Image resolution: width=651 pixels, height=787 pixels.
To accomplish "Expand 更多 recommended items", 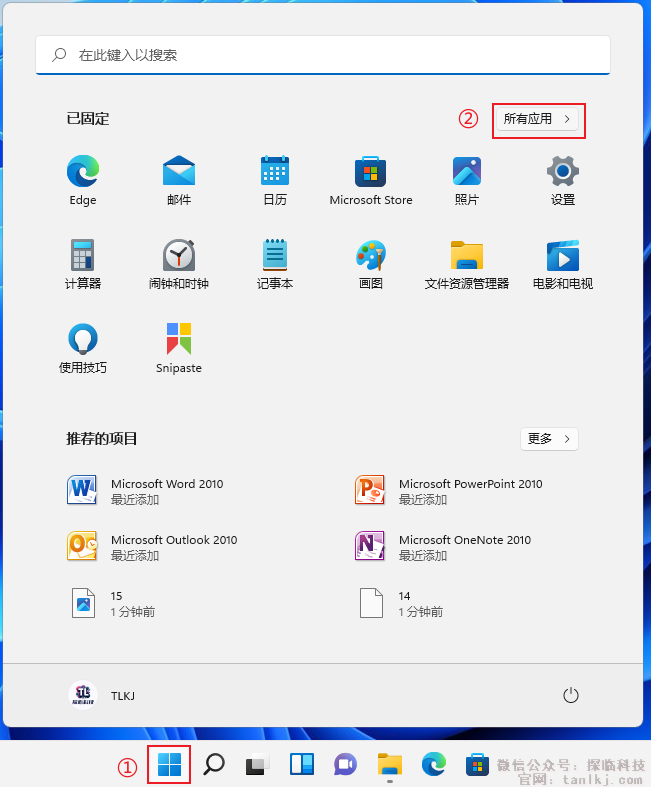I will coord(549,439).
